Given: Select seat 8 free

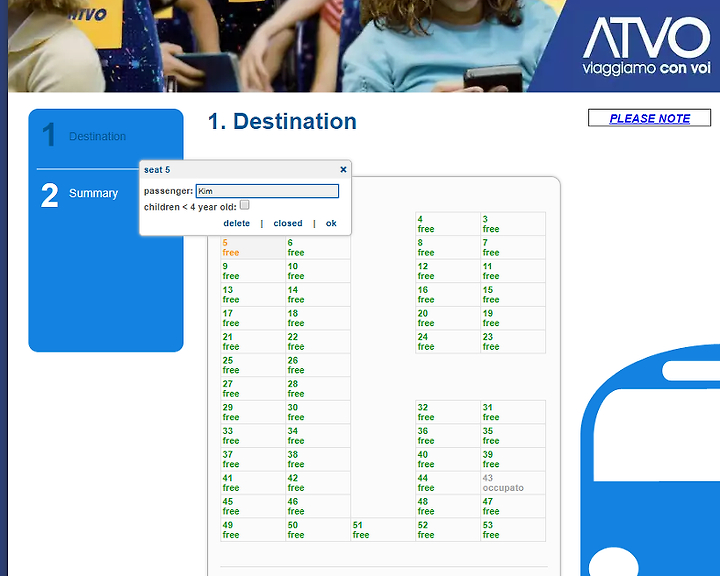Looking at the screenshot, I should click(448, 248).
